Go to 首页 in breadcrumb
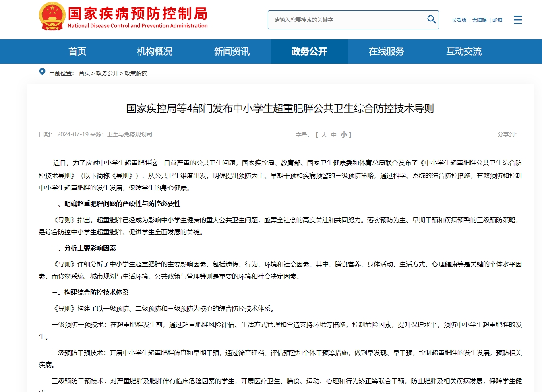The width and height of the screenshot is (542, 392). (x=84, y=73)
